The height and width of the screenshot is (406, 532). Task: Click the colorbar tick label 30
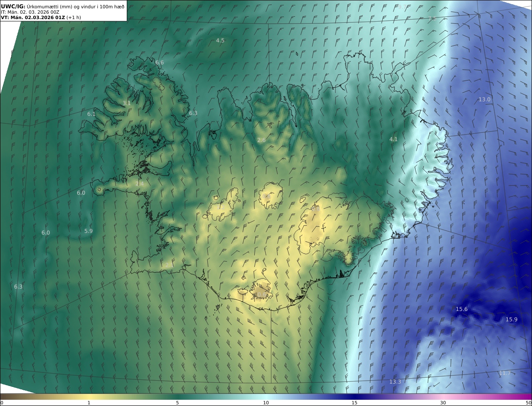pos(443,403)
